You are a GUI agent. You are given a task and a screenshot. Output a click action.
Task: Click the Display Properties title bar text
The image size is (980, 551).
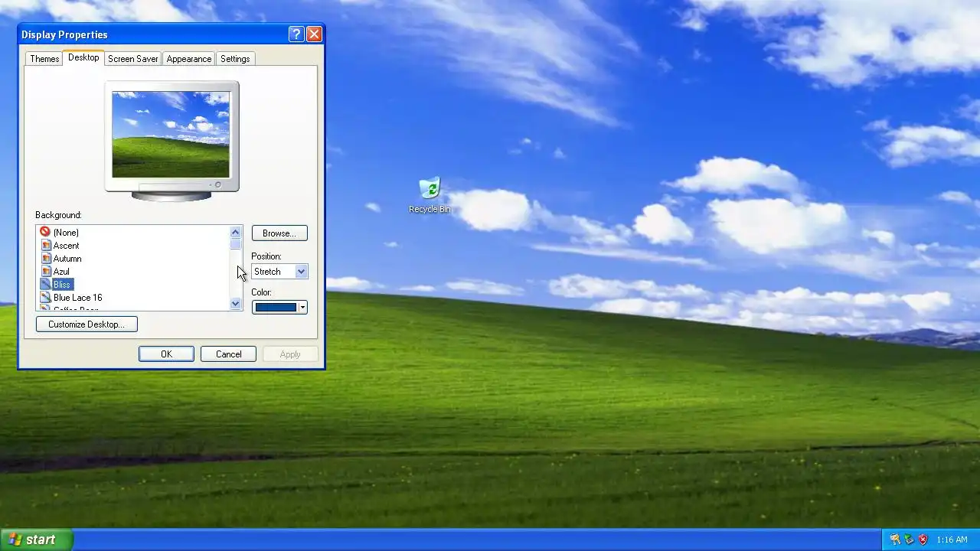coord(64,34)
